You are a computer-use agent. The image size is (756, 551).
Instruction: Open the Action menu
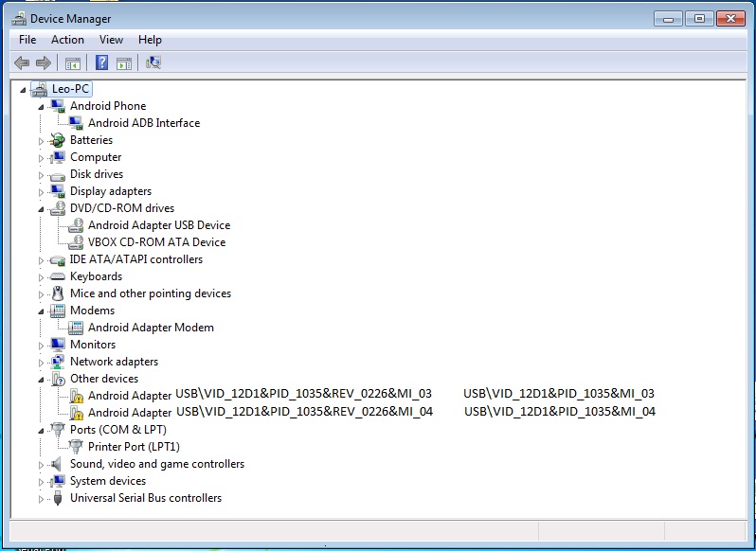(x=67, y=40)
